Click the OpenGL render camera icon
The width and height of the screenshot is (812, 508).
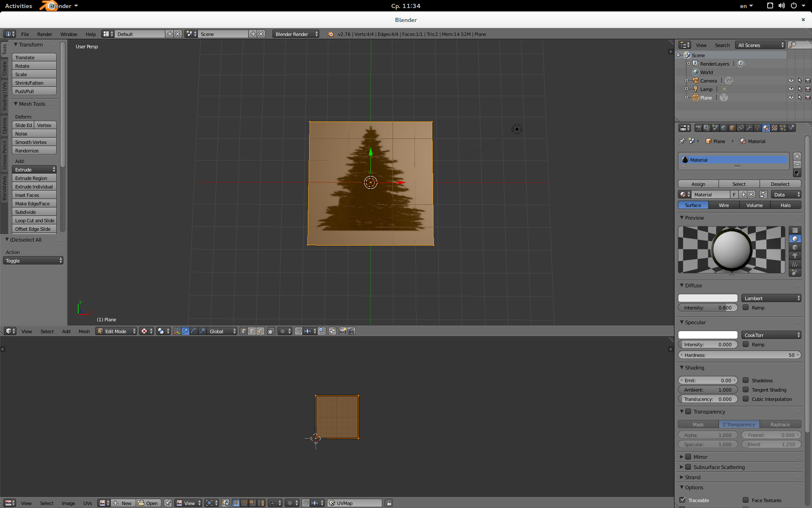343,331
